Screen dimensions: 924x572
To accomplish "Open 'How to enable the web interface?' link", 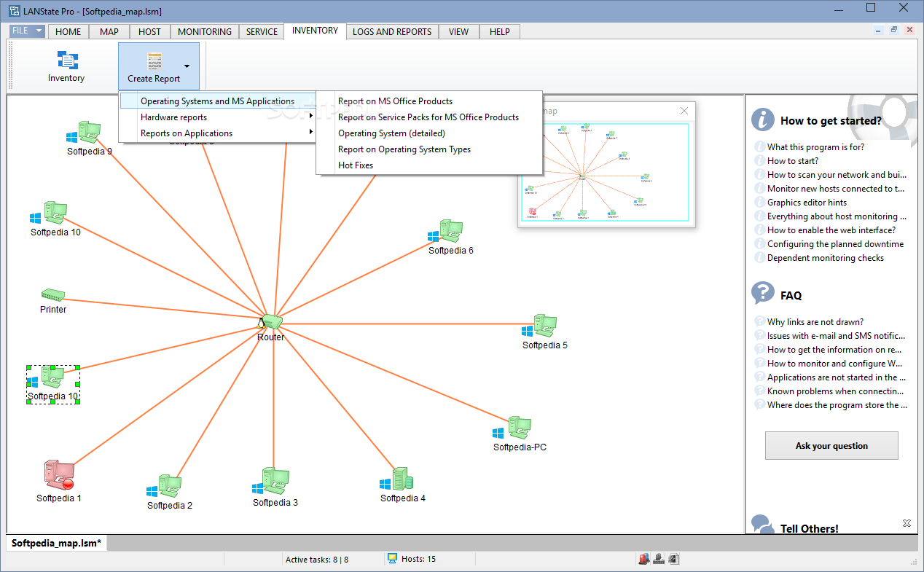I will click(831, 230).
